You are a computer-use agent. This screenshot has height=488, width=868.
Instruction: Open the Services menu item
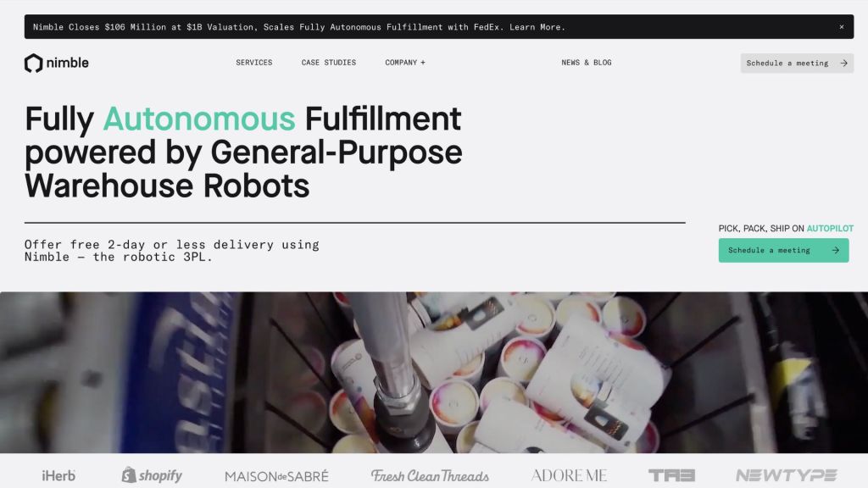point(254,63)
